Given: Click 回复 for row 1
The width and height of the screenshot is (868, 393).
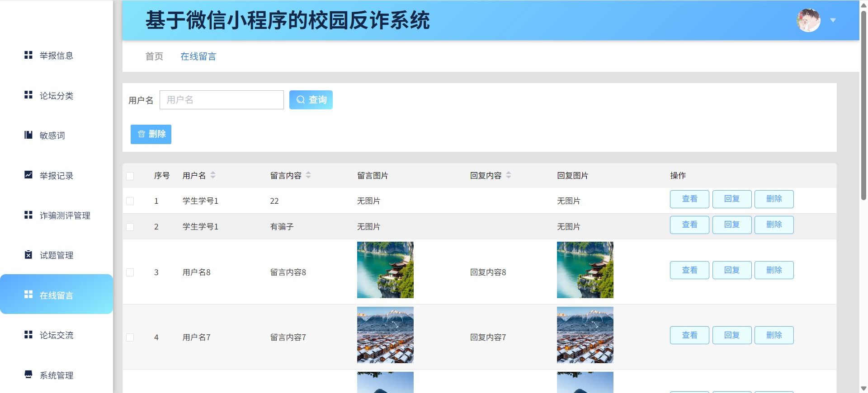Looking at the screenshot, I should [732, 199].
